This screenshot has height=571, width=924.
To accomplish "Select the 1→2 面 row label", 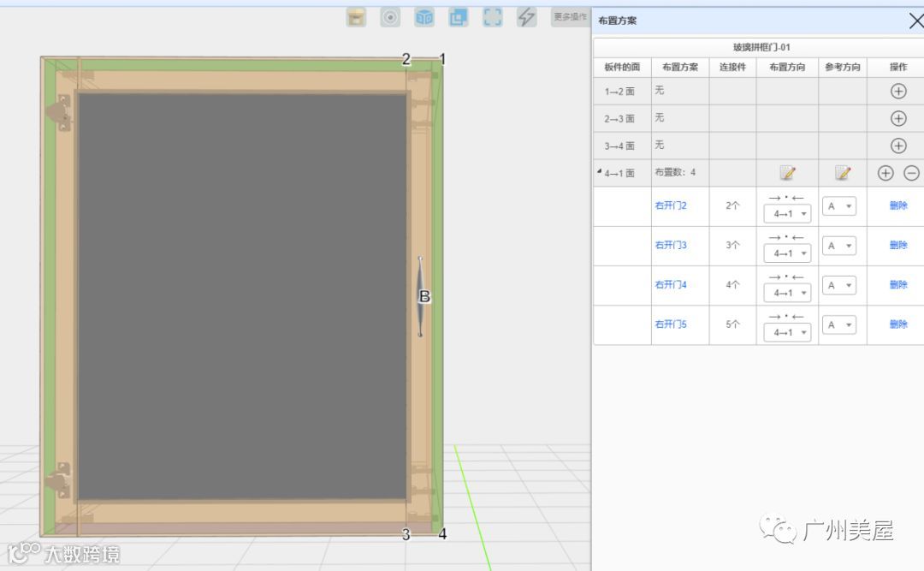I will (619, 92).
